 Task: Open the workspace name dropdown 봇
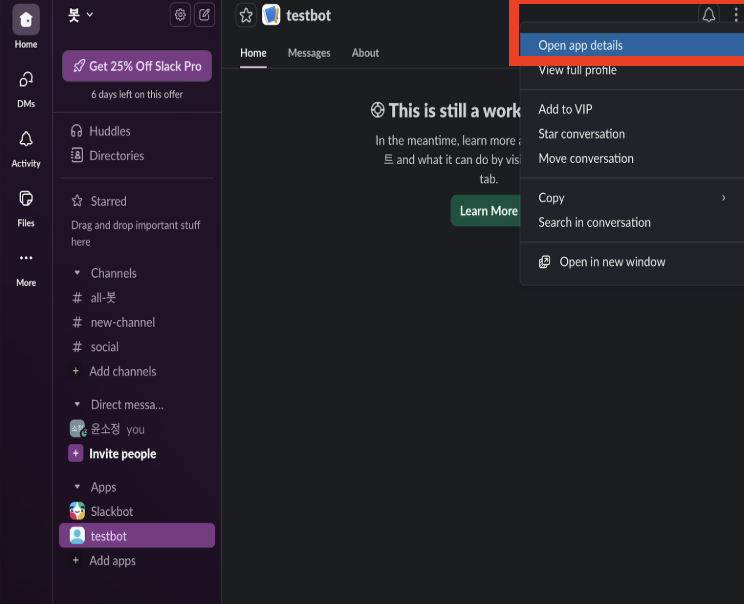[80, 15]
